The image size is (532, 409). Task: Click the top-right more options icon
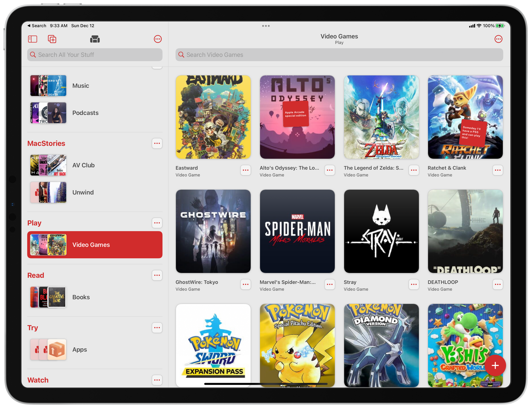point(498,39)
